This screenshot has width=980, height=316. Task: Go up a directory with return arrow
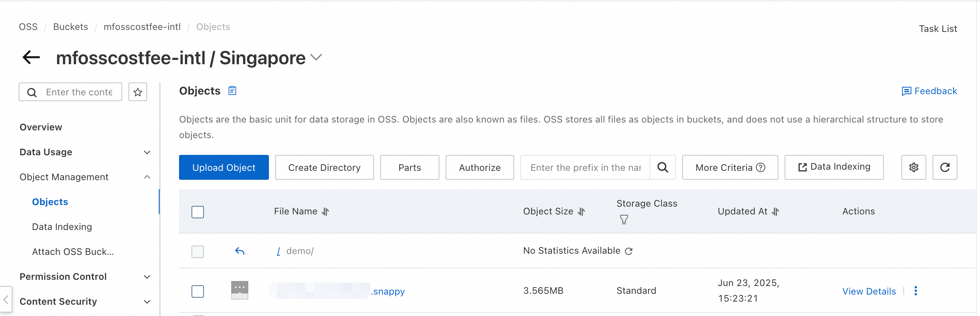coord(240,251)
